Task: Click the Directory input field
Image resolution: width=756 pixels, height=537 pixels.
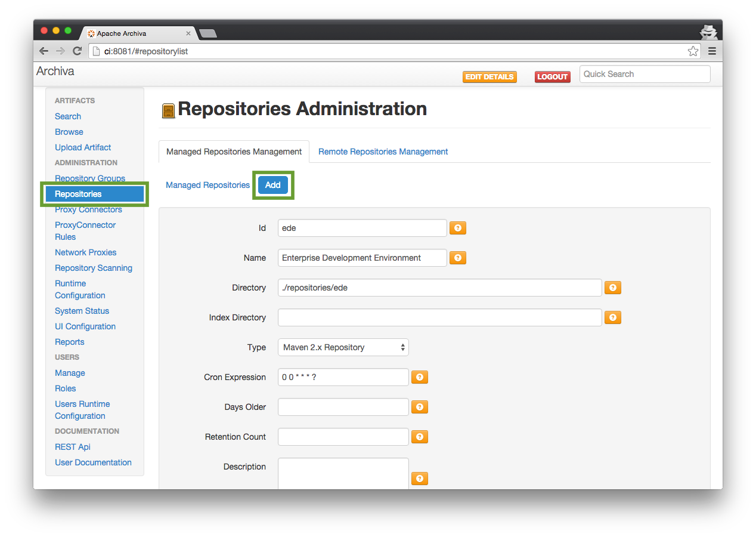Action: [440, 288]
